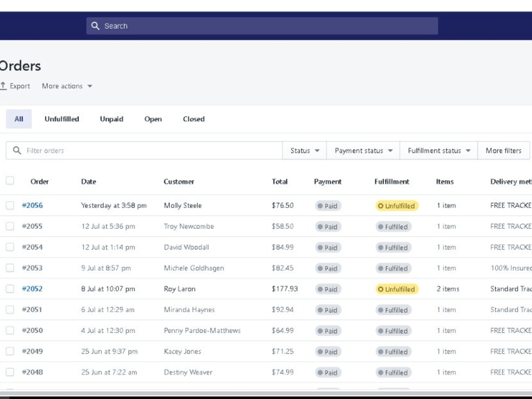The width and height of the screenshot is (532, 399).
Task: Switch to the Unfulfilled tab
Action: (62, 119)
